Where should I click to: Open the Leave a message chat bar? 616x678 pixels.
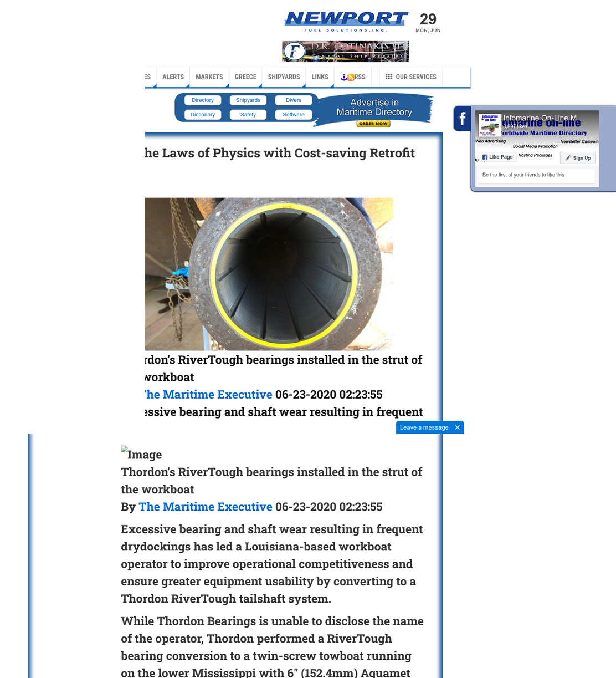[424, 427]
